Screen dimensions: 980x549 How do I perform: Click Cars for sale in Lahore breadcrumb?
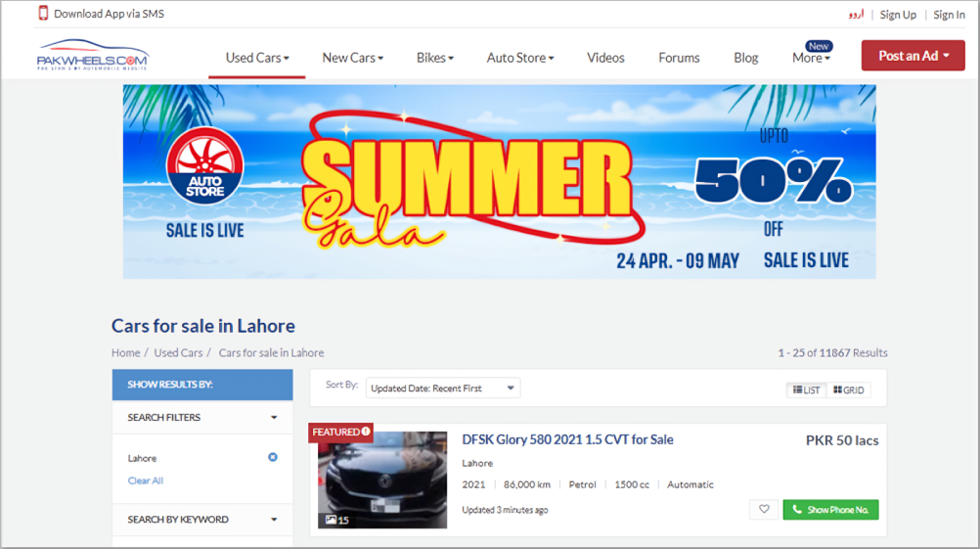pos(271,352)
